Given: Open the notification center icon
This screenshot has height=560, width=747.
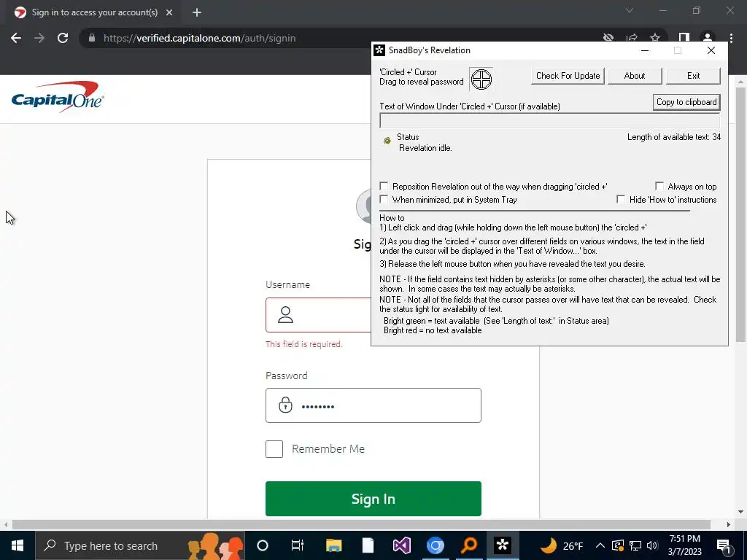Looking at the screenshot, I should (x=724, y=546).
